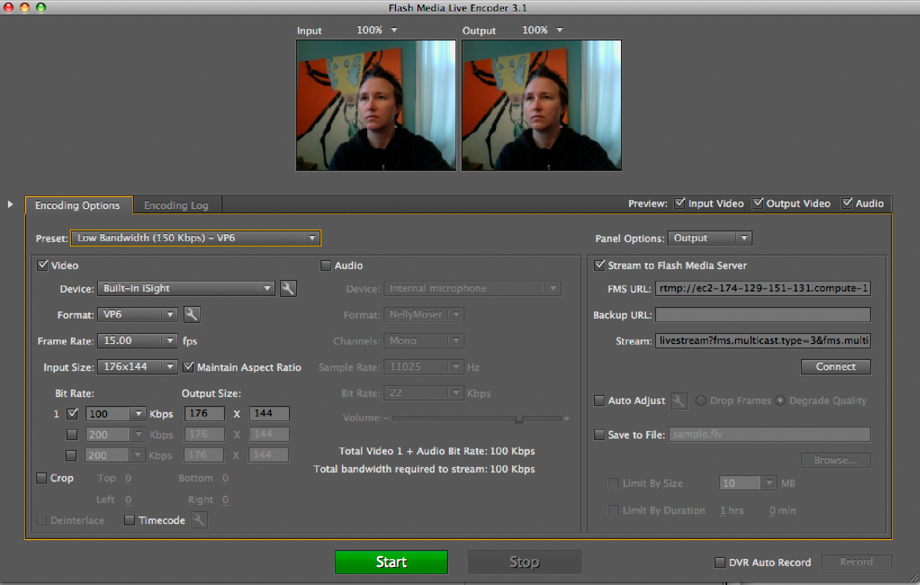920x585 pixels.
Task: Enable the Timecode checkbox
Action: click(x=130, y=520)
